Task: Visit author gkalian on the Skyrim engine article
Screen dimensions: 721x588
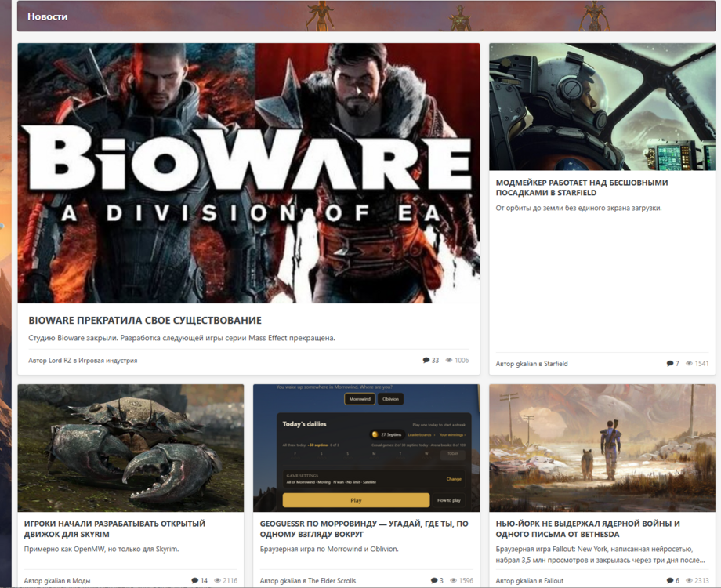Action: coord(55,581)
